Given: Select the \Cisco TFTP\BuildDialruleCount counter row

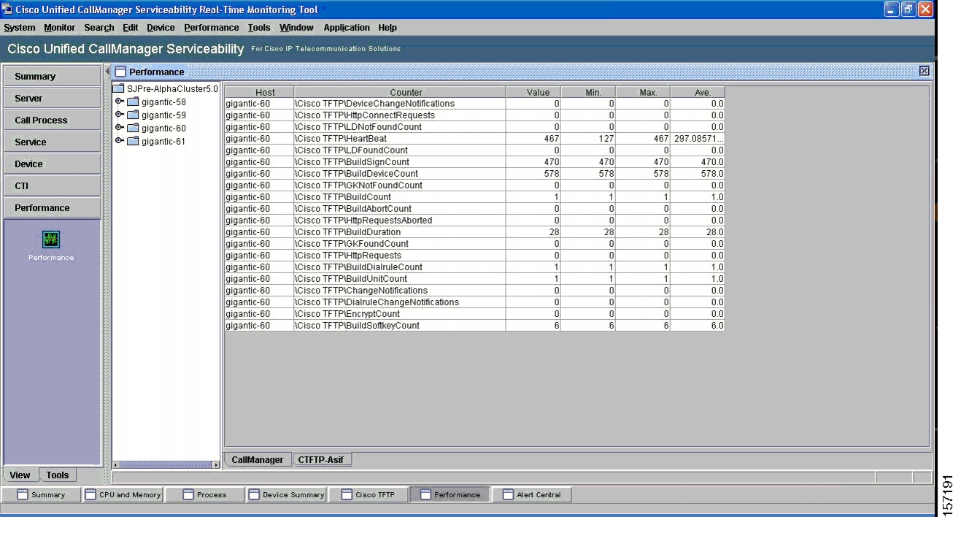Looking at the screenshot, I should click(x=474, y=267).
